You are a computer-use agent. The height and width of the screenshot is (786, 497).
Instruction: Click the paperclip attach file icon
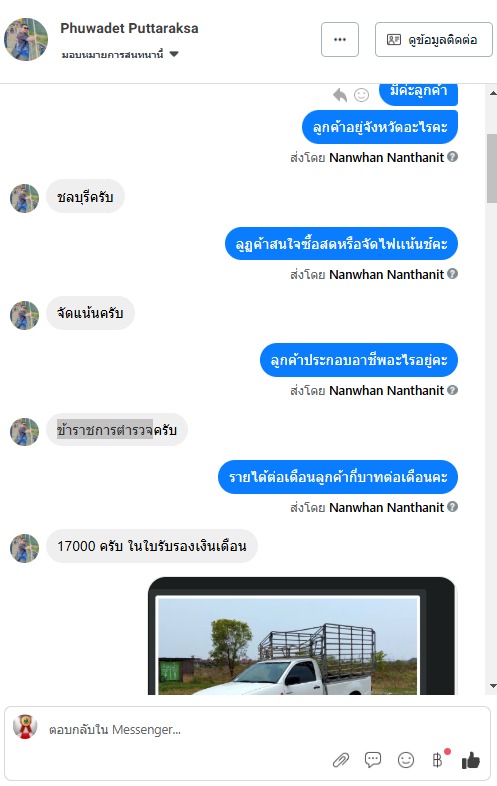click(x=341, y=760)
